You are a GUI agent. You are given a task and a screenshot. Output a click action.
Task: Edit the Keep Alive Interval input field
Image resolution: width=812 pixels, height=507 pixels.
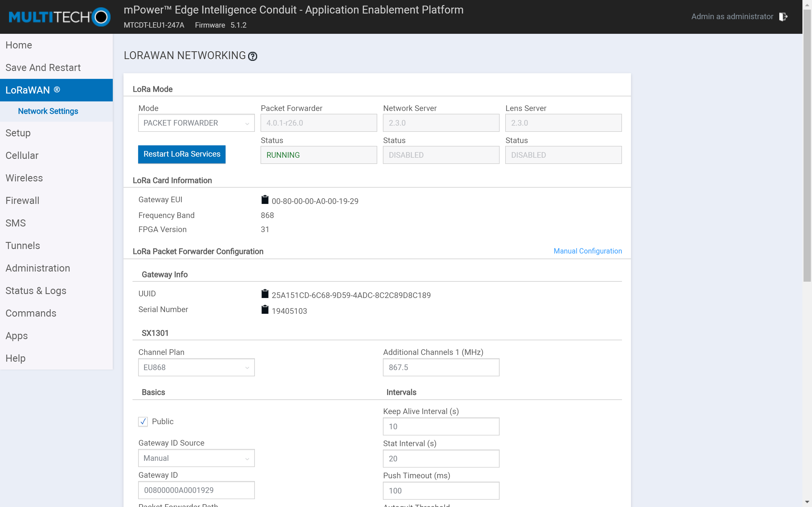(441, 426)
